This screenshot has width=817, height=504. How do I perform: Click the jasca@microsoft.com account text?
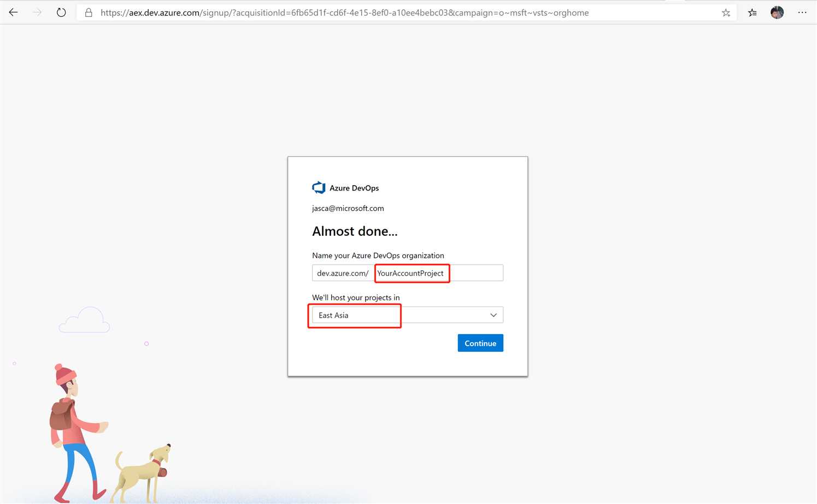pos(348,208)
